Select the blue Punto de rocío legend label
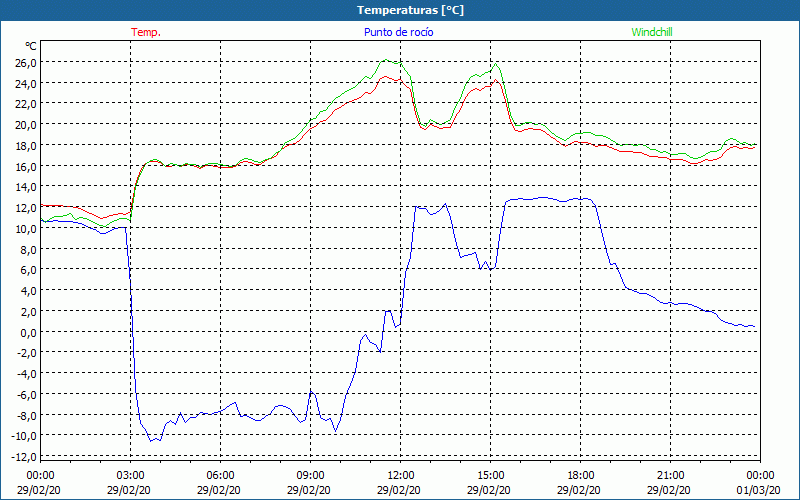Image resolution: width=800 pixels, height=500 pixels. tap(398, 32)
